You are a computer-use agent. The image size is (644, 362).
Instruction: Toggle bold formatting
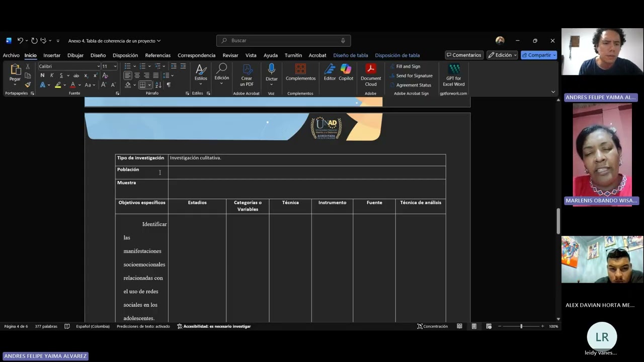42,75
